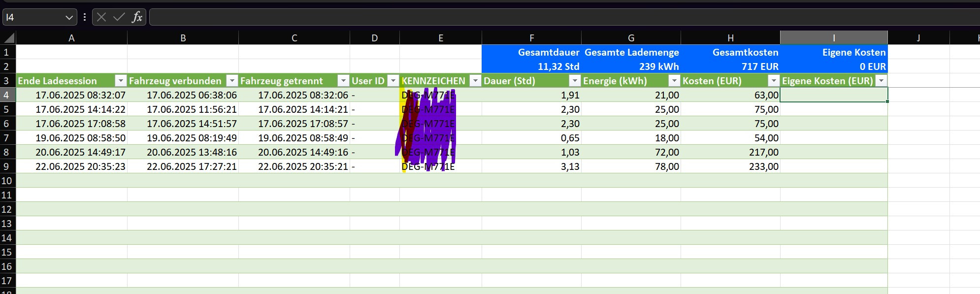Click the Insert Function fx icon
The image size is (980, 294).
pyautogui.click(x=136, y=17)
